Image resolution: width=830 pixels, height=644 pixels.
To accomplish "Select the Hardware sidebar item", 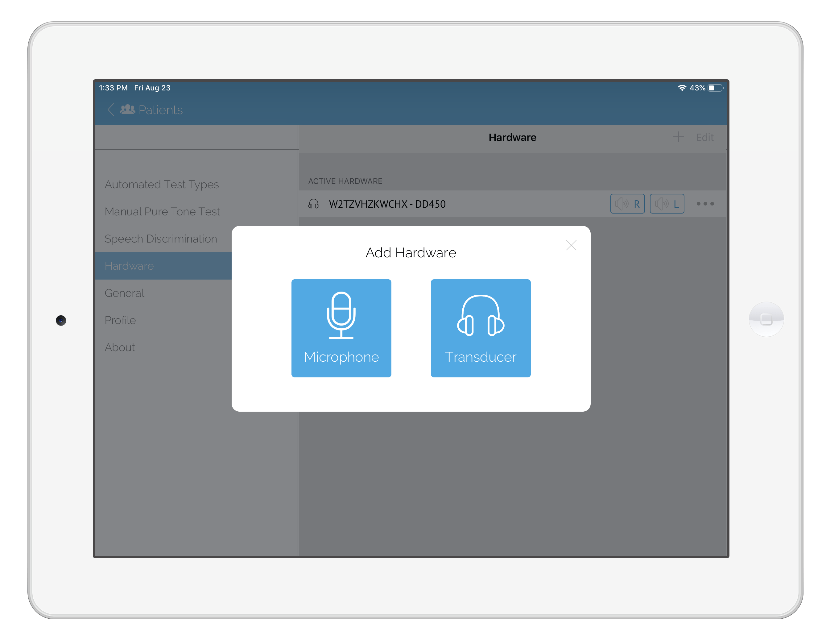I will (x=129, y=266).
